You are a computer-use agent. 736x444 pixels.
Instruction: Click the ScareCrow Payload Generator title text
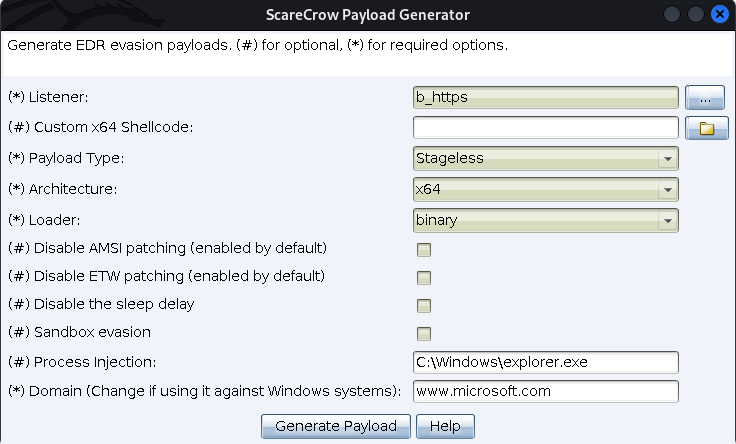tap(368, 15)
